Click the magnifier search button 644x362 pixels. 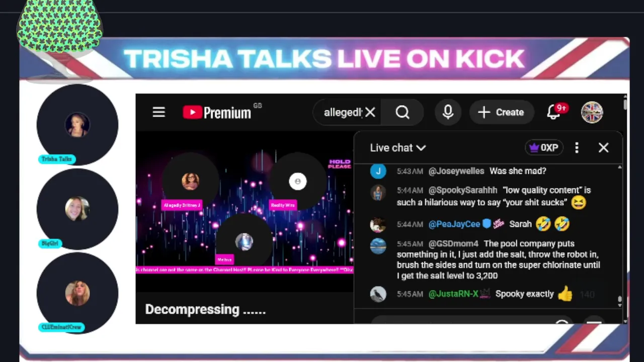(x=403, y=112)
